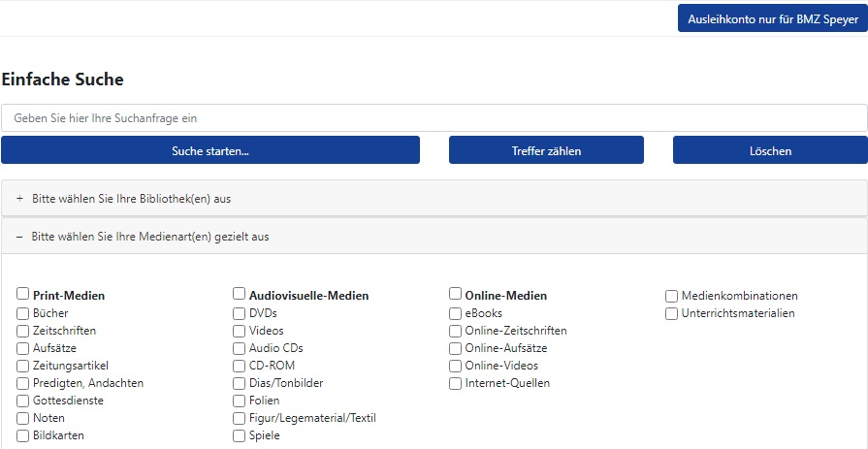The width and height of the screenshot is (868, 449).
Task: Enable the eBooks checkbox
Action: 455,314
